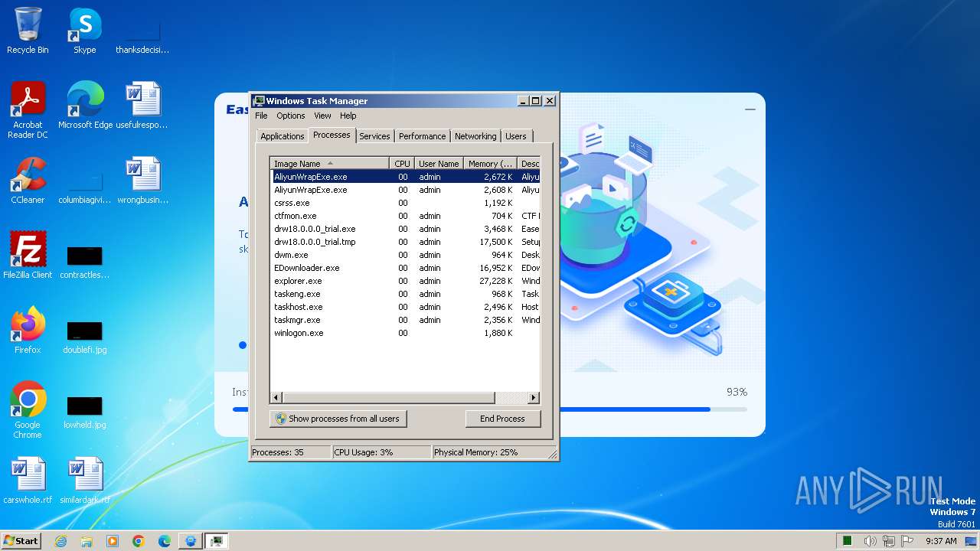Click the 9:37 AM taskbar clock

941,541
